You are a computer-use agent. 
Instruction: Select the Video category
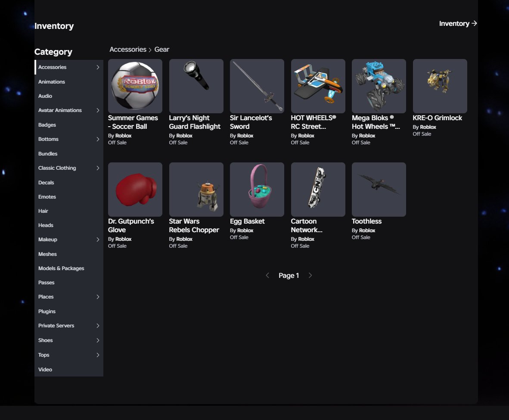[69, 369]
